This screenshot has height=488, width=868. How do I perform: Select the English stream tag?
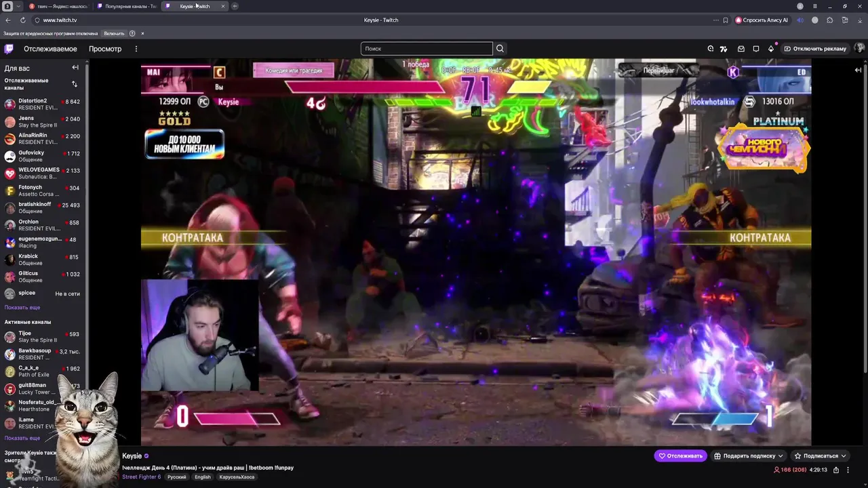pyautogui.click(x=202, y=476)
